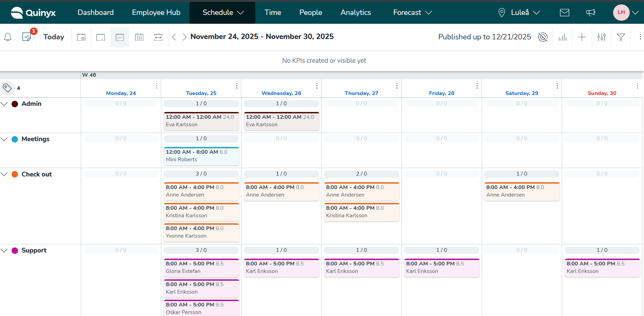Open the Employee Hub page
644x316 pixels.
pos(156,13)
